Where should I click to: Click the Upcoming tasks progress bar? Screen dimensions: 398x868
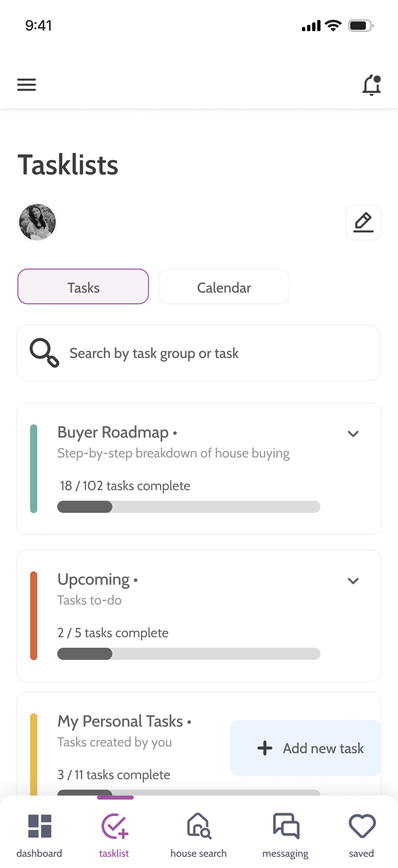tap(188, 654)
